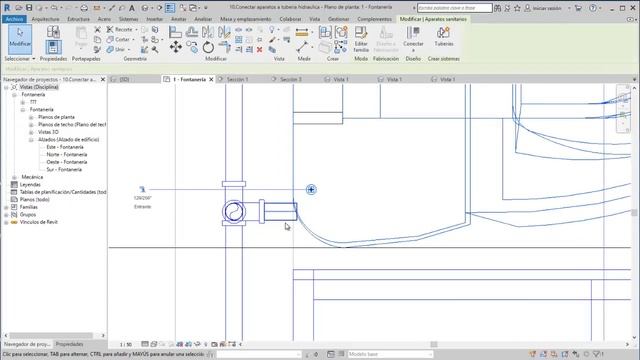Click the horizontal scrollbar thumb of drawing area
The width and height of the screenshot is (640, 360).
(434, 344)
